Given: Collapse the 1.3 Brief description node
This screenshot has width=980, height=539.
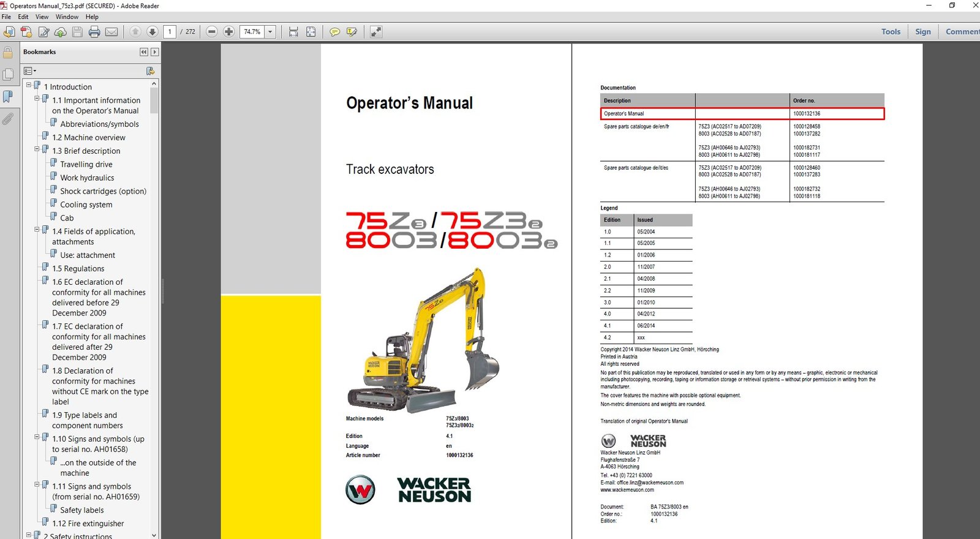Looking at the screenshot, I should tap(37, 149).
